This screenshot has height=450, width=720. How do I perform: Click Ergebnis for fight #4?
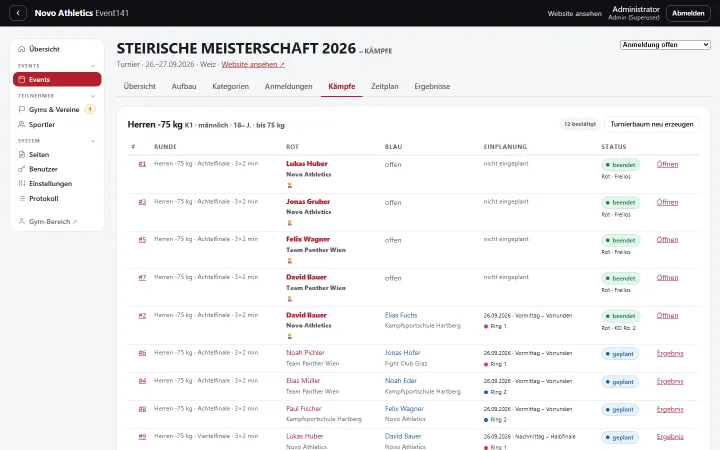coord(670,382)
